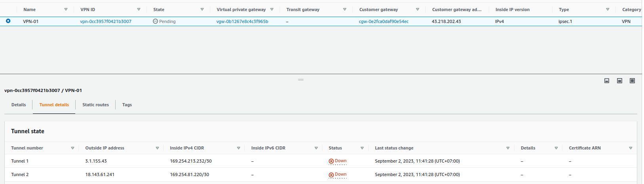
Task: Click the split panel resize handle
Action: (x=301, y=80)
